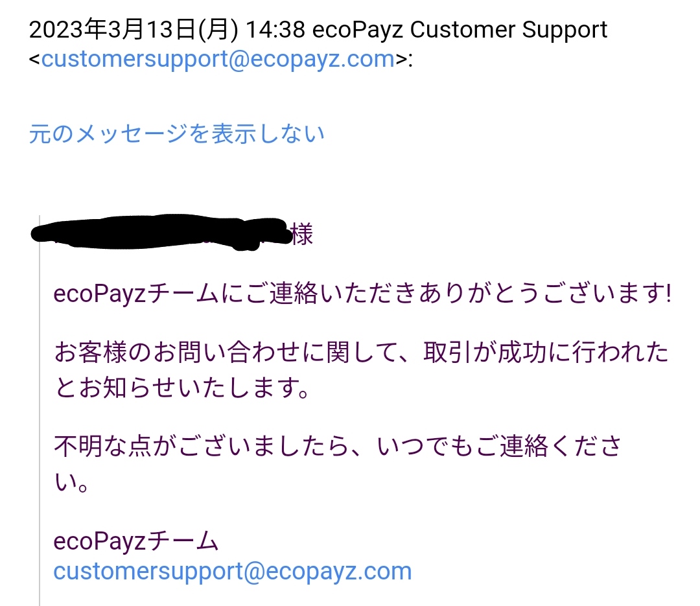This screenshot has height=606, width=700.
Task: Click the phrase いつでもご連絡くださ
Action: 500,446
